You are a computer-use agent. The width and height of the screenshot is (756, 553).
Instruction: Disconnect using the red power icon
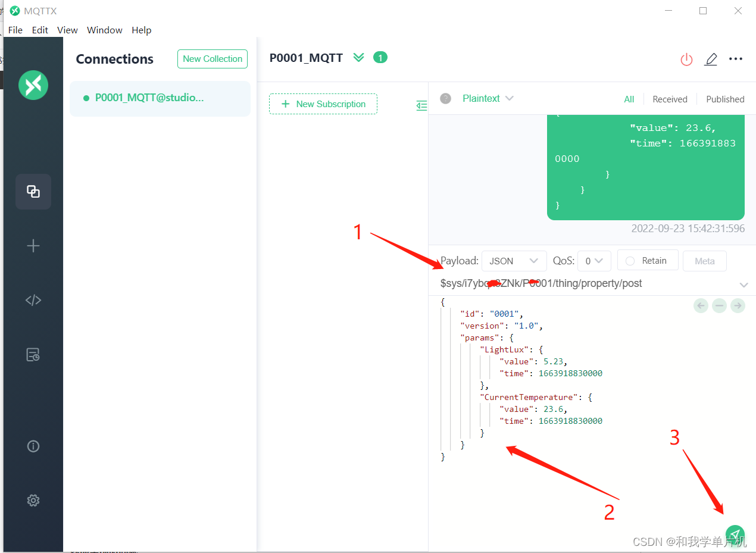[686, 59]
